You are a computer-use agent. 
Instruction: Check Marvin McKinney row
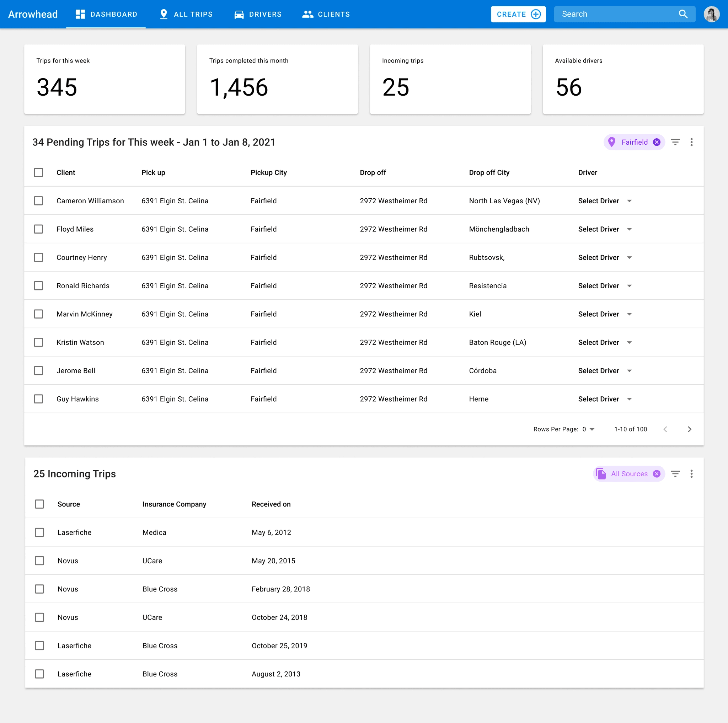[x=38, y=314]
